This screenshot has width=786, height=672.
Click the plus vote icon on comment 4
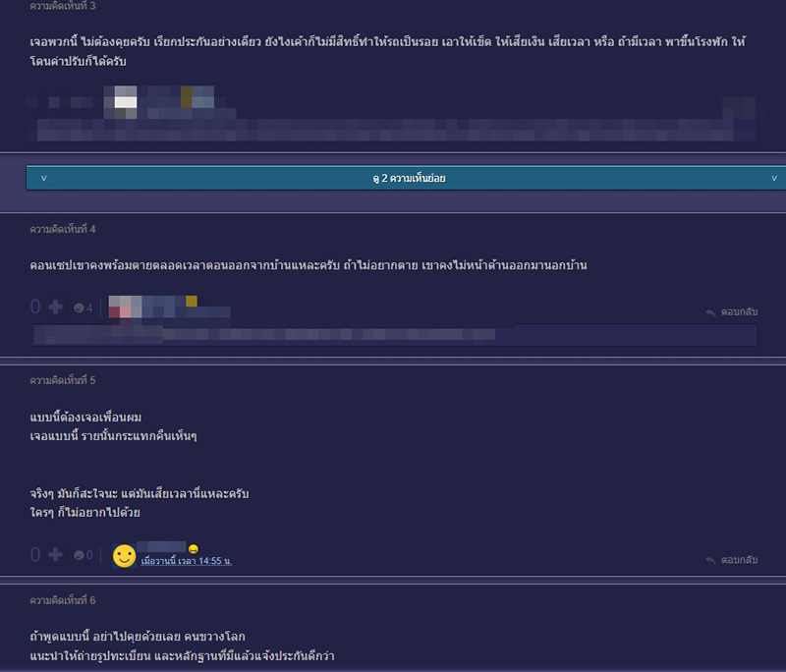[55, 308]
